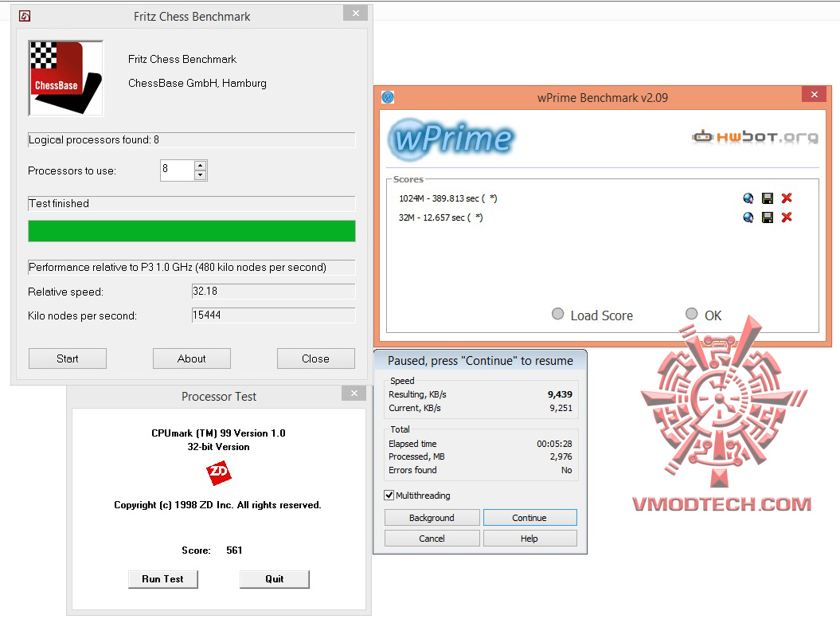This screenshot has height=619, width=840.
Task: Save the 1024M score with floppy icon
Action: tap(767, 198)
